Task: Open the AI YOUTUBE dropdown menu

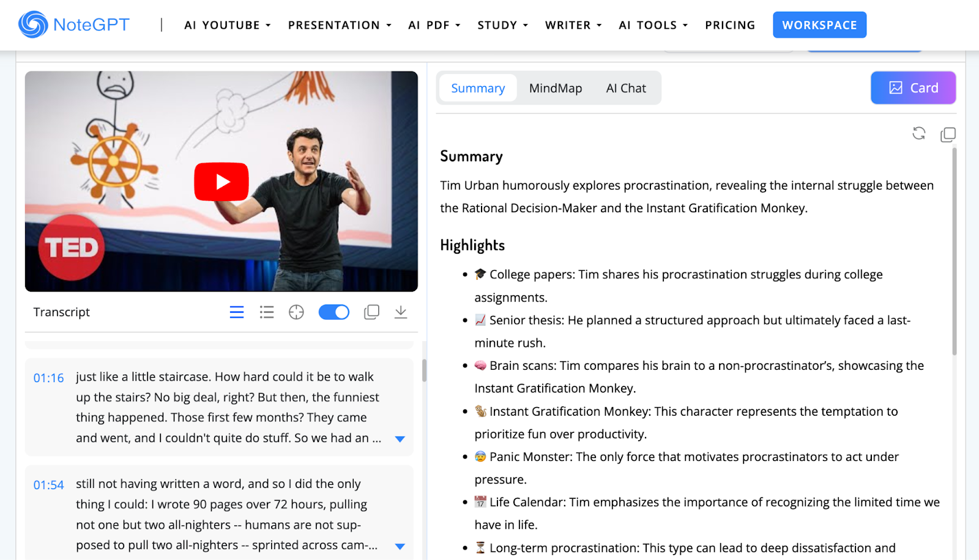Action: coord(228,25)
